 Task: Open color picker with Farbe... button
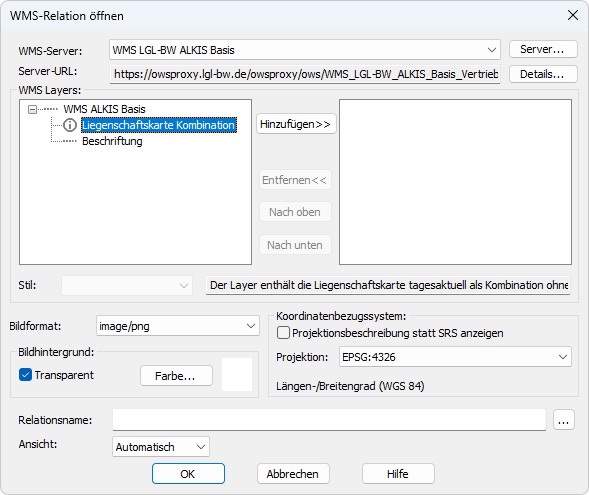pos(176,376)
